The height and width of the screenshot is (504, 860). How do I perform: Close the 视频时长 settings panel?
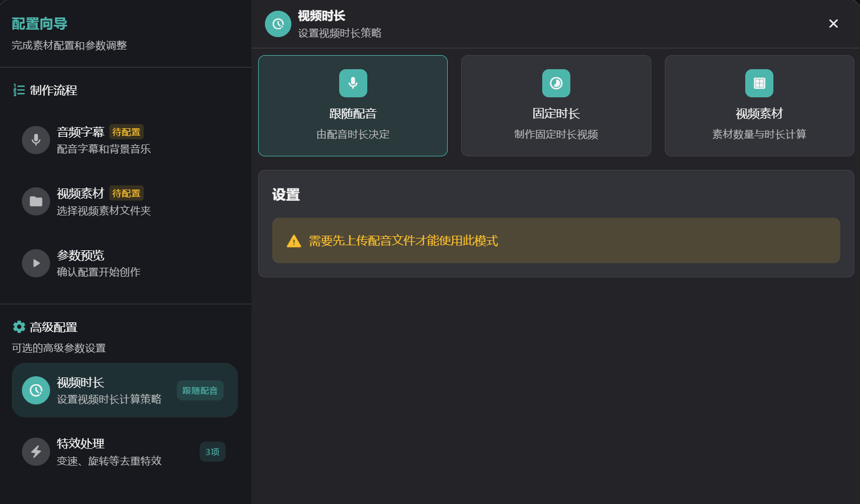834,24
